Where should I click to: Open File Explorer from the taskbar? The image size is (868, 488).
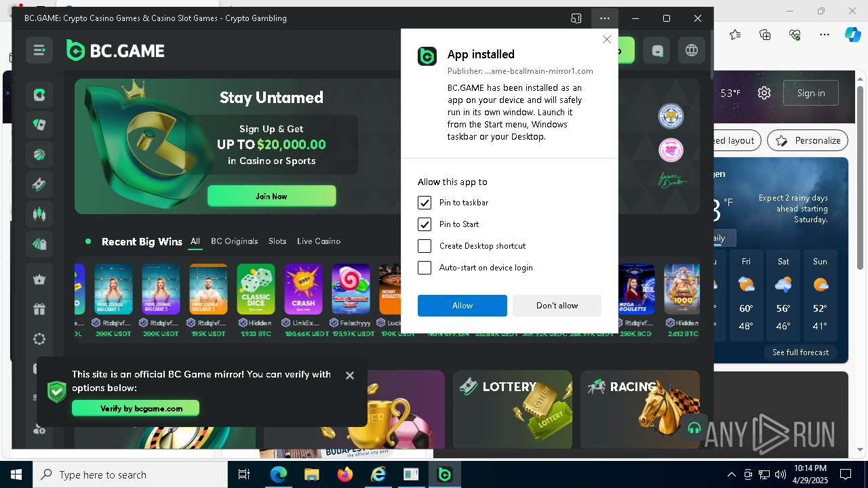pos(311,474)
